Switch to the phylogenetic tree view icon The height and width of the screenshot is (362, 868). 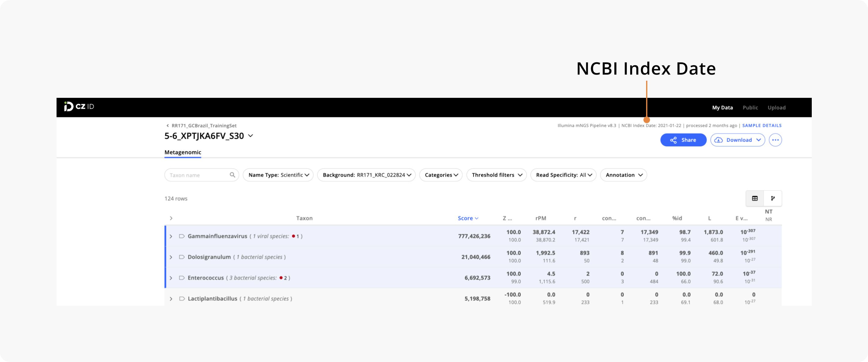pyautogui.click(x=773, y=198)
